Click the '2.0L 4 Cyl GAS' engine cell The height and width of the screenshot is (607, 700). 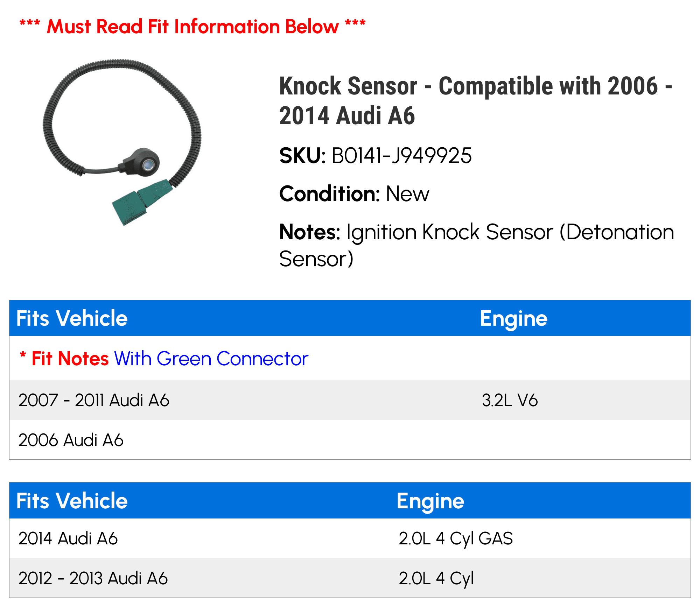point(456,539)
